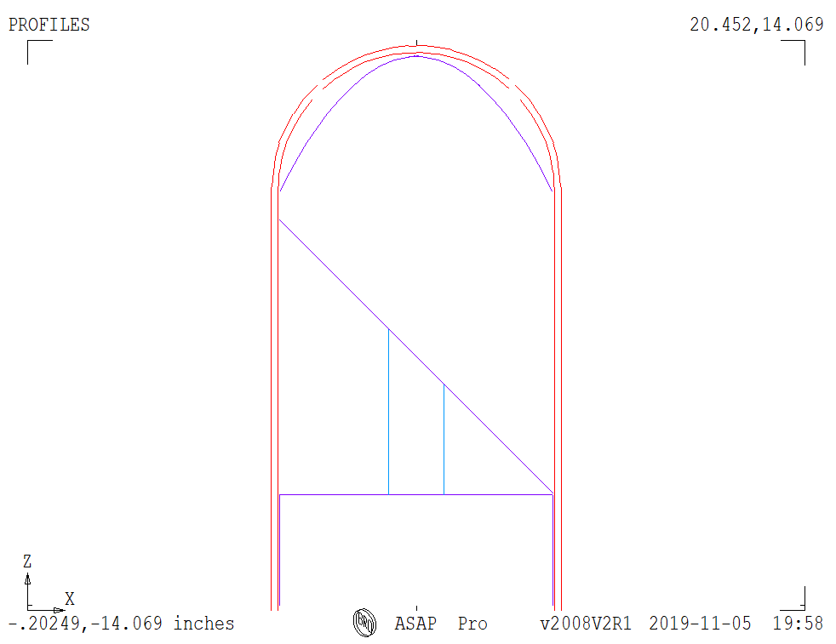Click the BRO logo icon
Screen dimensions: 836x644
coord(364,623)
